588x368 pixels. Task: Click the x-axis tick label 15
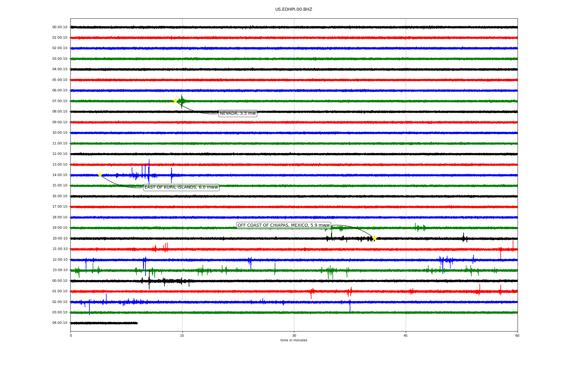tap(182, 335)
